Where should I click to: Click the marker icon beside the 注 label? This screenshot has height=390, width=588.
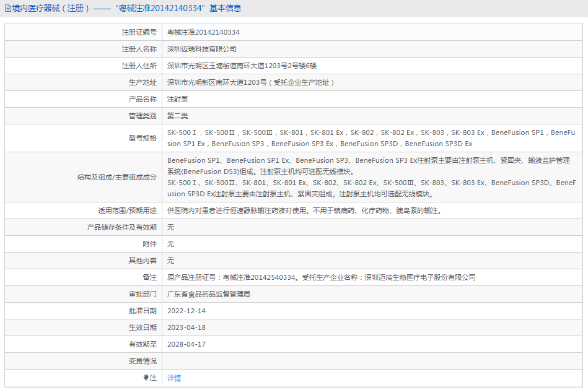coord(146,378)
